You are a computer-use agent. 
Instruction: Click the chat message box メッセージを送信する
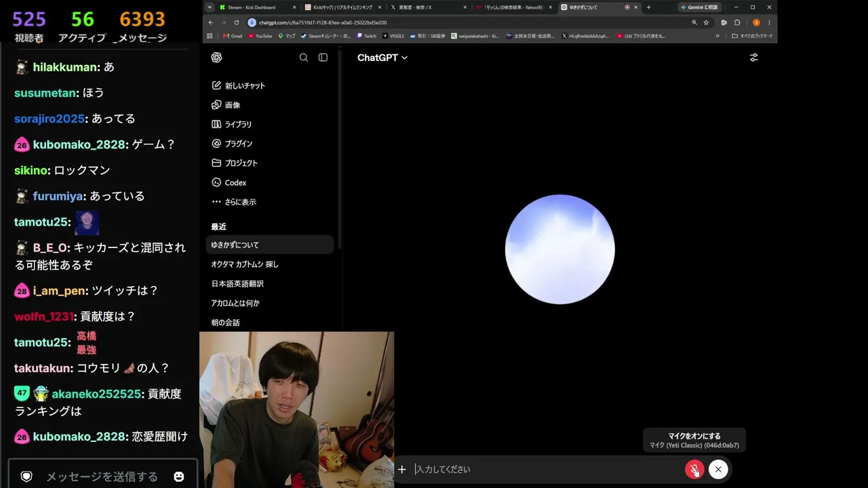102,476
